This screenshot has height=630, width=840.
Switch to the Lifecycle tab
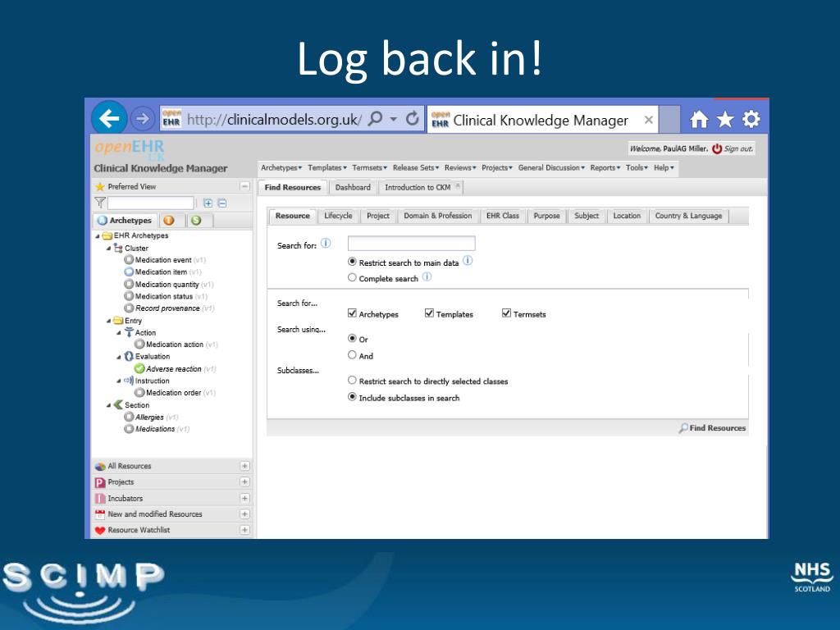pos(338,216)
